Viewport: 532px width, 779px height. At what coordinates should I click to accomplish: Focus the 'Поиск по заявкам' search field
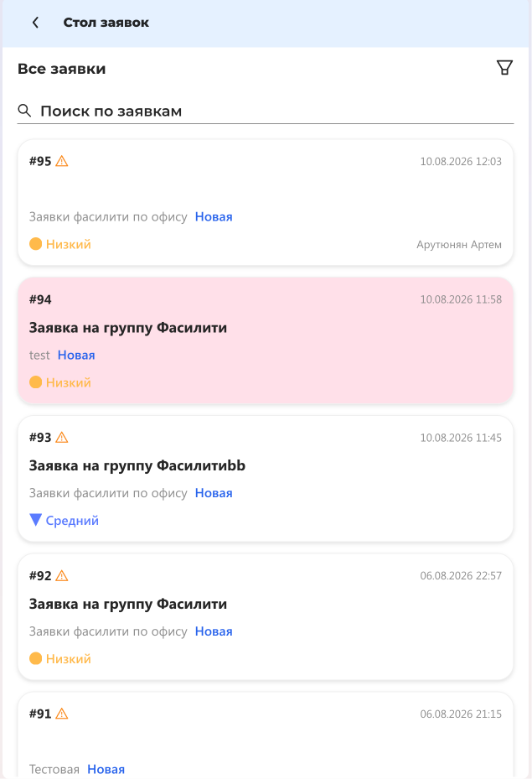coord(266,111)
